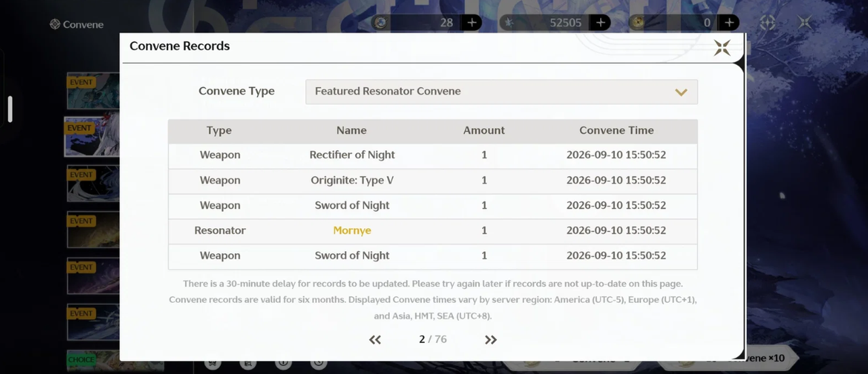The height and width of the screenshot is (374, 868).
Task: Click the 30-minute delay notice text
Action: tap(433, 284)
